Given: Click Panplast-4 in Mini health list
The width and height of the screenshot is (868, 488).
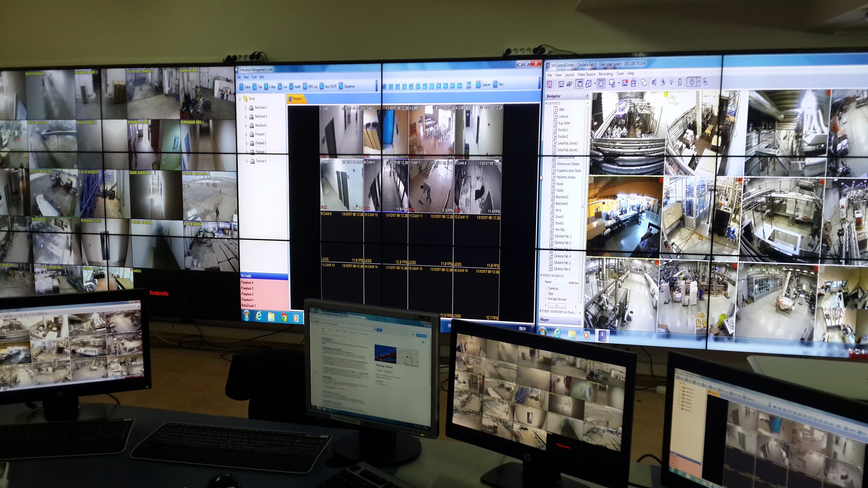Looking at the screenshot, I should coord(247,282).
